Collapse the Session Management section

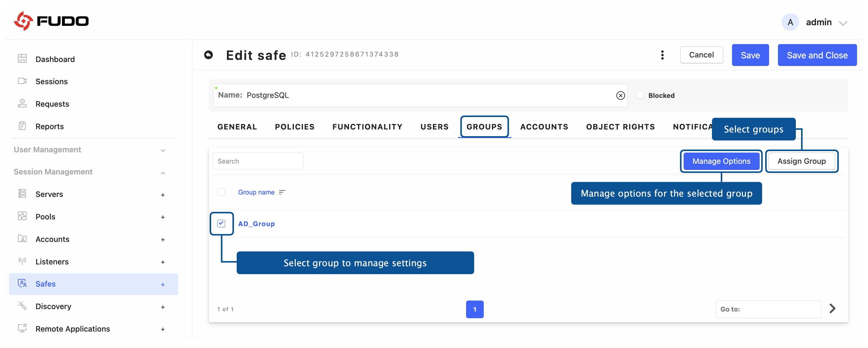tap(163, 173)
